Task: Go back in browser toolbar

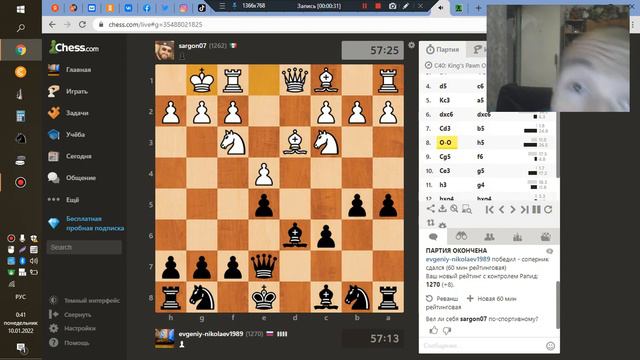Action: pyautogui.click(x=52, y=24)
